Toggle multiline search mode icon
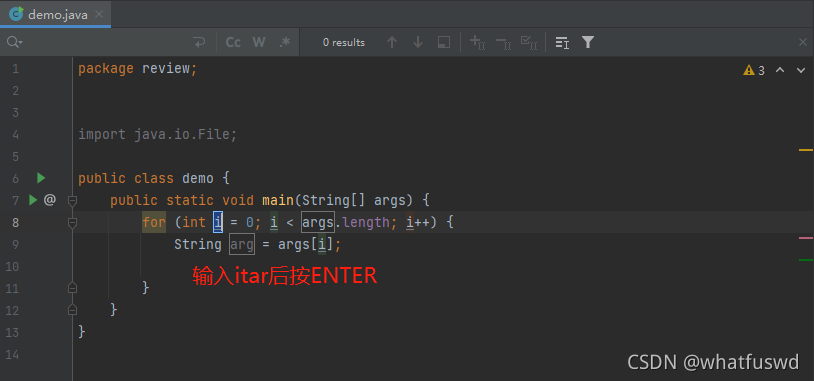Screen dimensions: 814x381 [562, 43]
